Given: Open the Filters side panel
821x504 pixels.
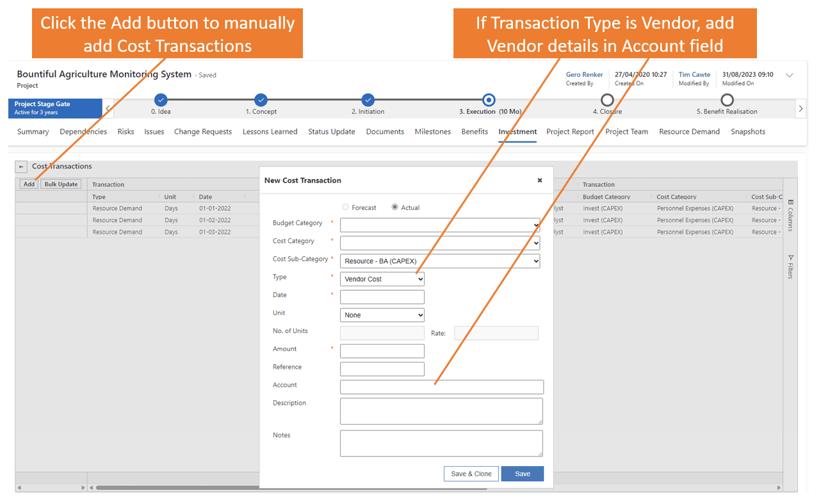Looking at the screenshot, I should [790, 266].
